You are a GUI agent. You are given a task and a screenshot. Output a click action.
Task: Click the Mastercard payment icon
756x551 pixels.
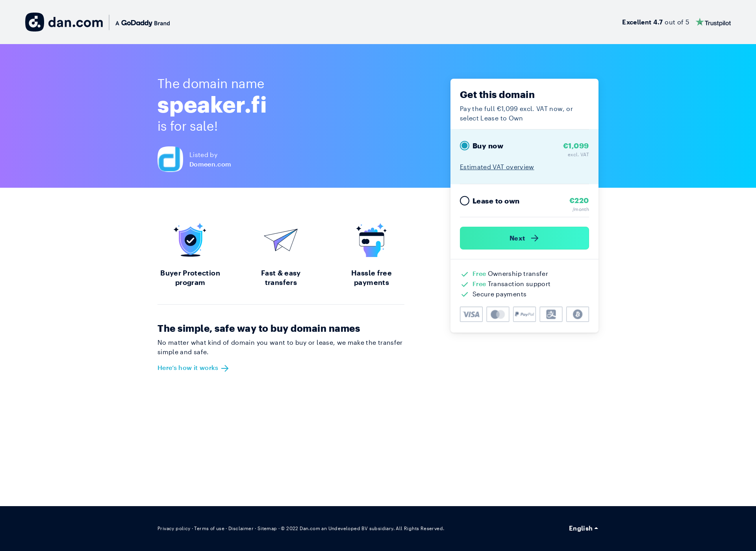pos(497,314)
